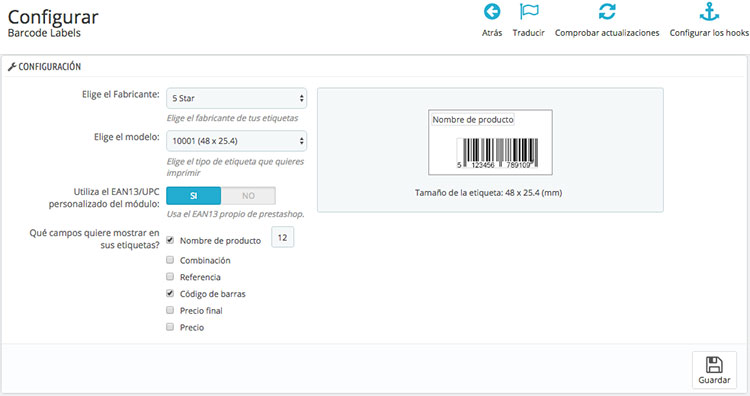Click the Nombre de producto preview text box

click(473, 120)
